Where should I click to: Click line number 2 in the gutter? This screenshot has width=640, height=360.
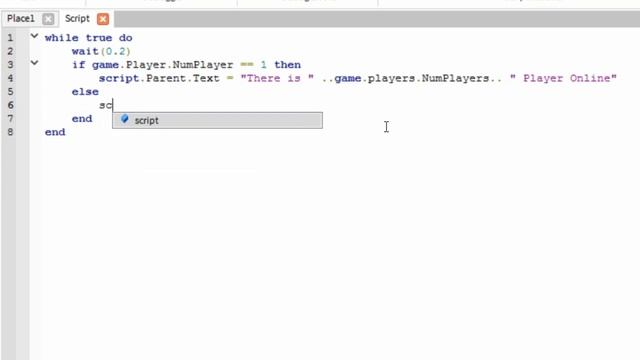[10, 51]
